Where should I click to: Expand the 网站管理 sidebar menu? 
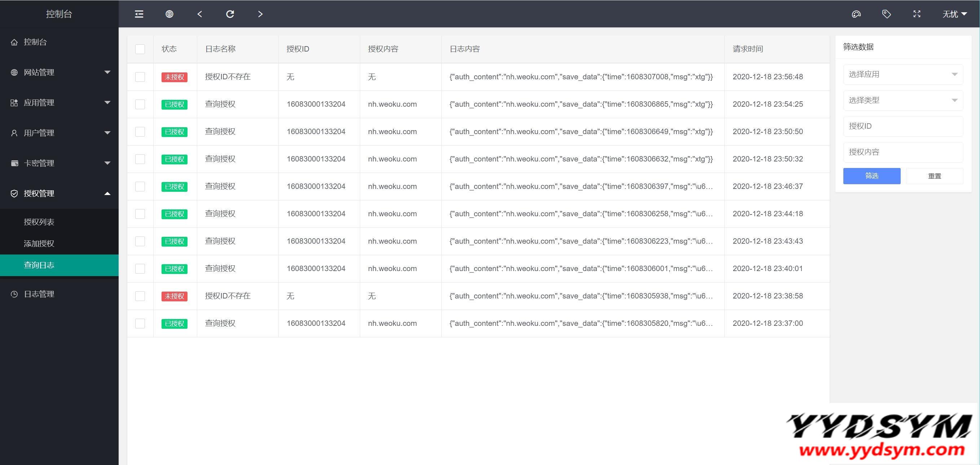point(59,72)
